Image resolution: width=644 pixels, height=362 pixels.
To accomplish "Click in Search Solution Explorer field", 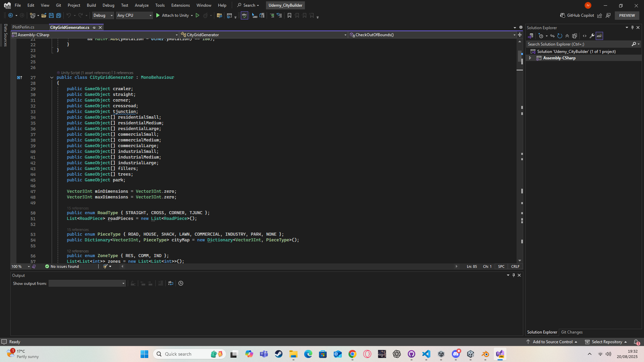I will [x=579, y=44].
